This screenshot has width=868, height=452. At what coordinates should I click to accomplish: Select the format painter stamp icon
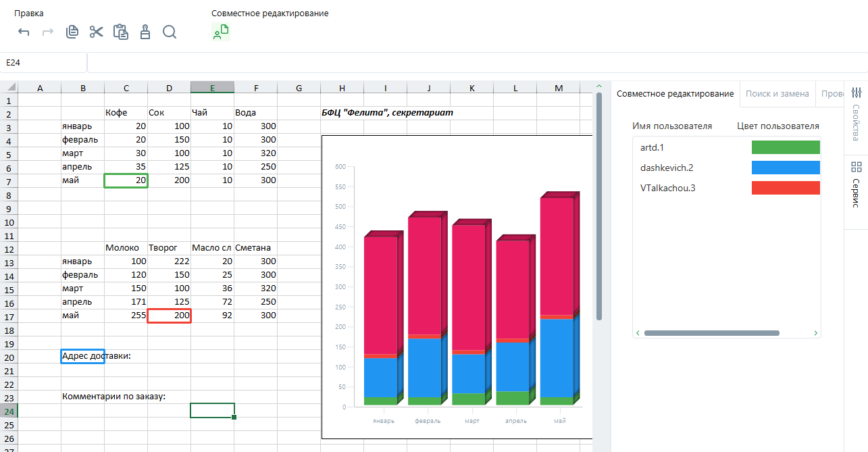click(x=145, y=32)
